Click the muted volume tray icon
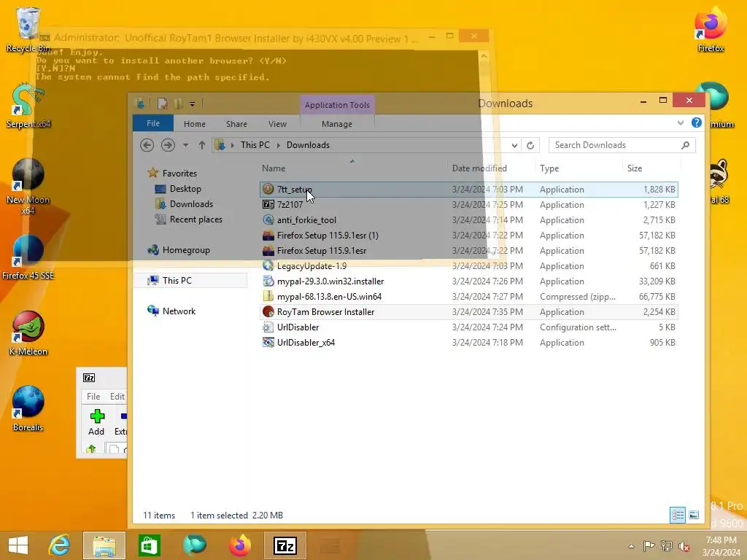The image size is (747, 560). (x=684, y=546)
